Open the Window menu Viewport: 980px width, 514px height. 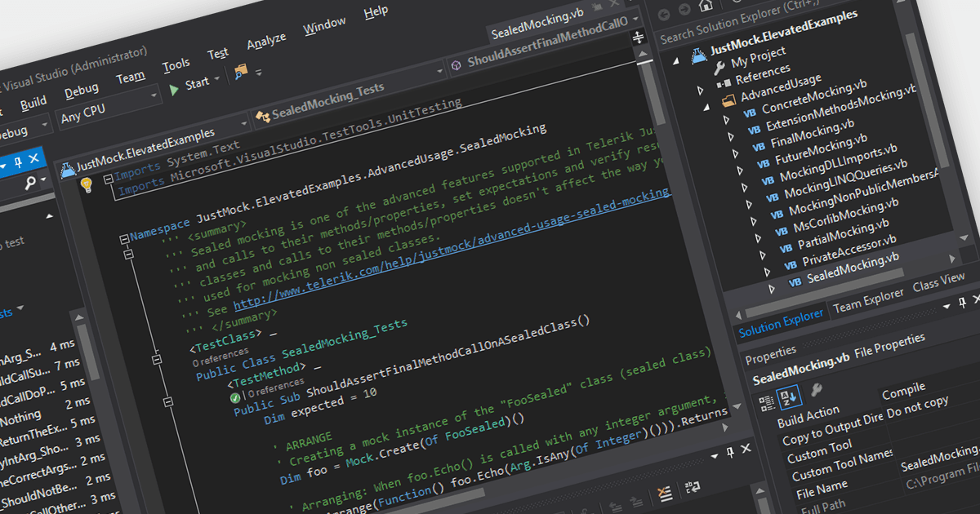point(325,25)
